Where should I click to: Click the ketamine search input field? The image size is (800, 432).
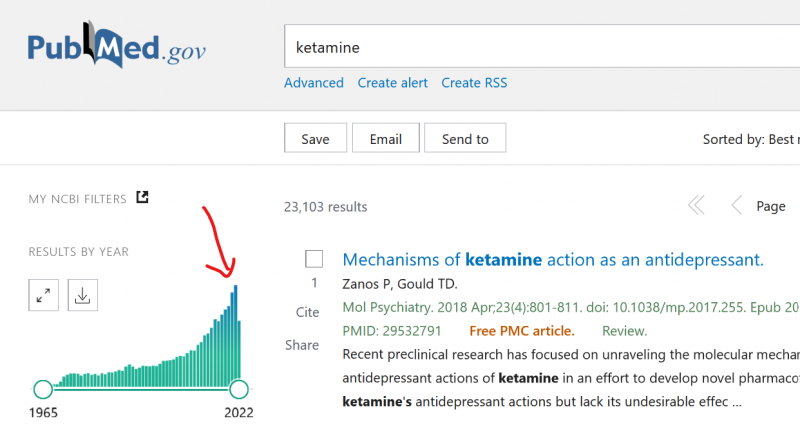coord(540,47)
